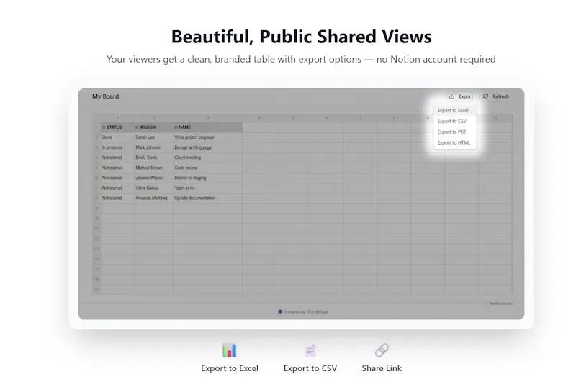Click the download icon beside Export
The height and width of the screenshot is (392, 576).
451,96
